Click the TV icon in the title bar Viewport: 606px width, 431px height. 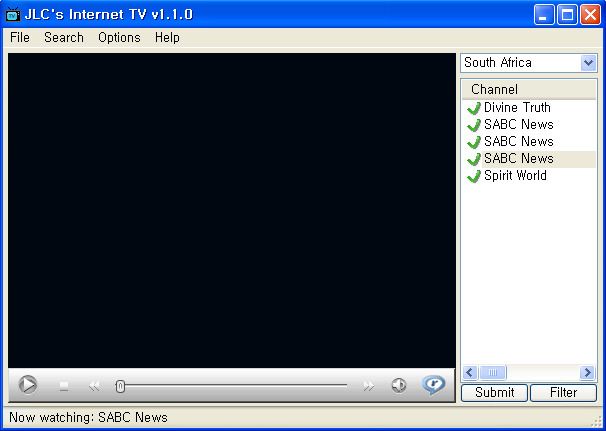click(x=13, y=15)
